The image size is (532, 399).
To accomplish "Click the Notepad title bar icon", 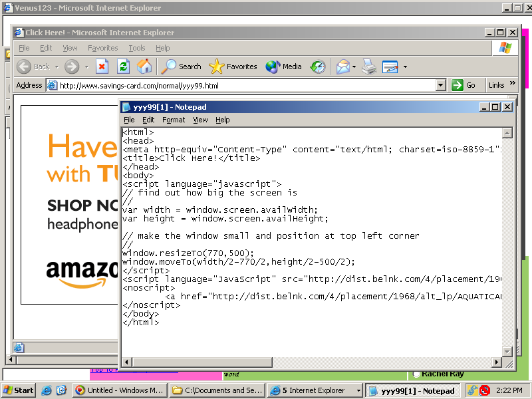I will pos(126,107).
